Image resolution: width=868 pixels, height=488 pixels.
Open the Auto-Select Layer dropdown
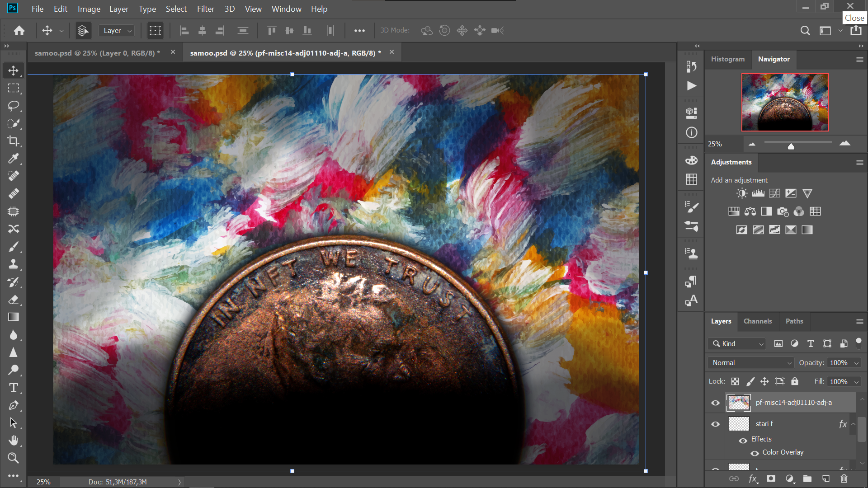[x=117, y=31]
